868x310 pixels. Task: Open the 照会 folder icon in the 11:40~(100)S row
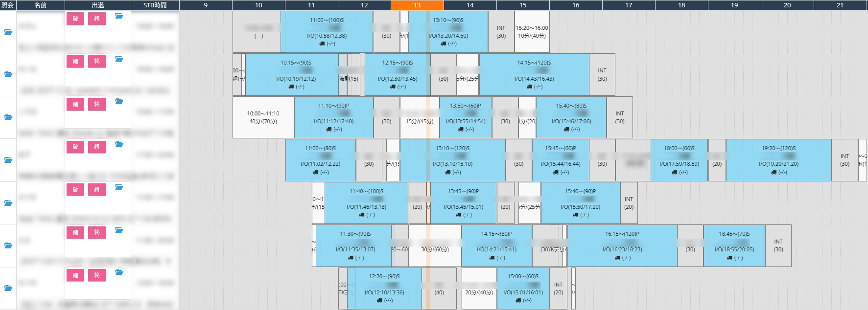click(x=8, y=202)
